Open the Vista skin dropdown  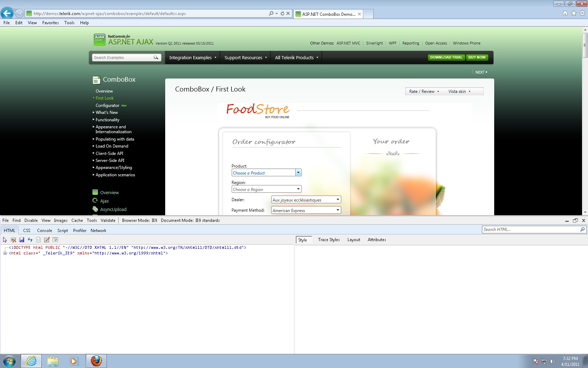(x=460, y=91)
